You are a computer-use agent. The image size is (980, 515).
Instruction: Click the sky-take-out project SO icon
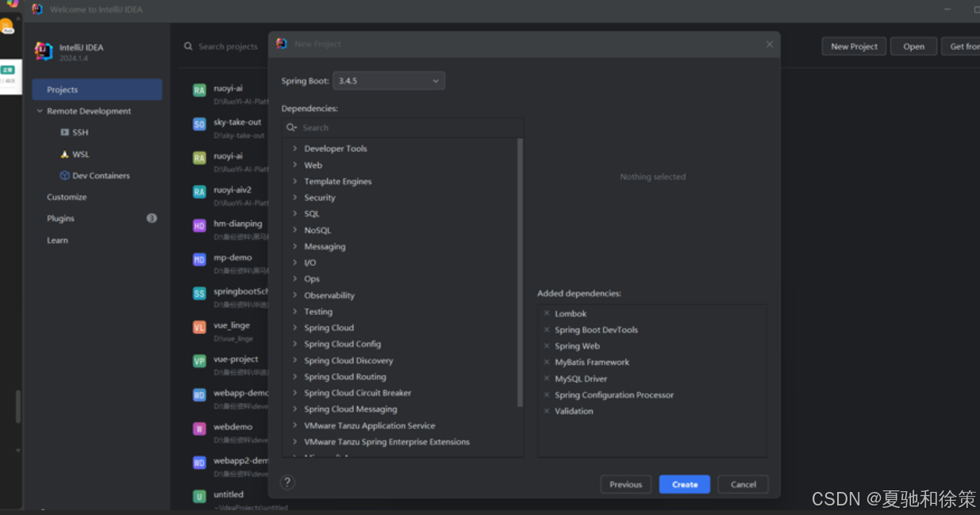(x=199, y=124)
